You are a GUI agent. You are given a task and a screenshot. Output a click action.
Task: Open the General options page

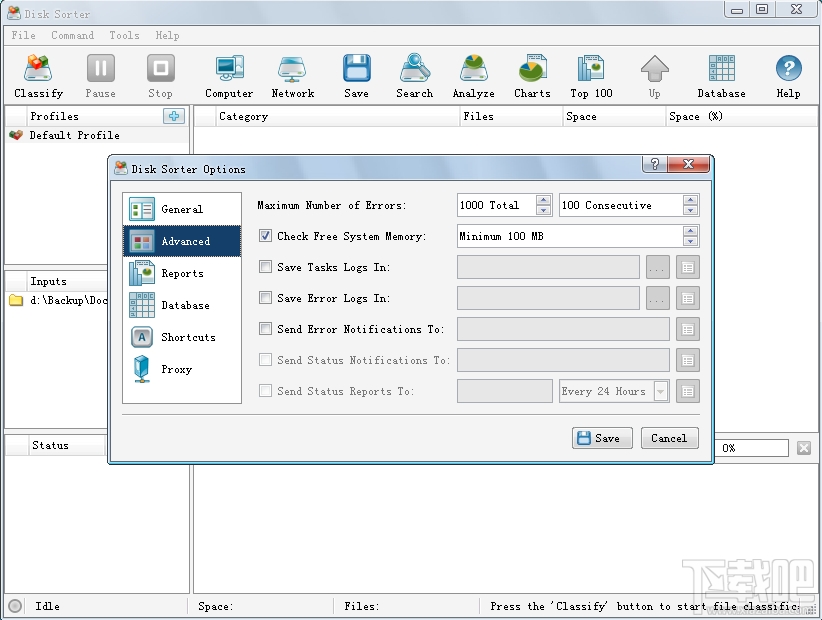[x=182, y=209]
